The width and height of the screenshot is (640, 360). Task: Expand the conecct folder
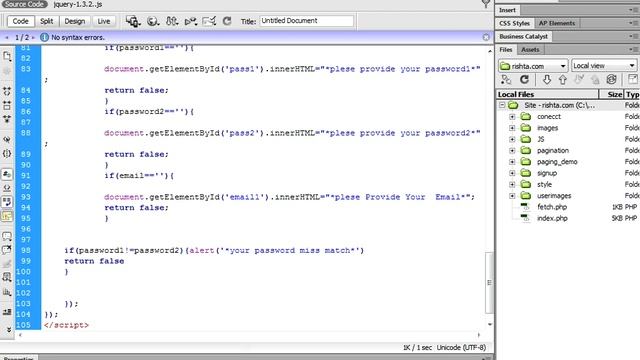tap(512, 117)
